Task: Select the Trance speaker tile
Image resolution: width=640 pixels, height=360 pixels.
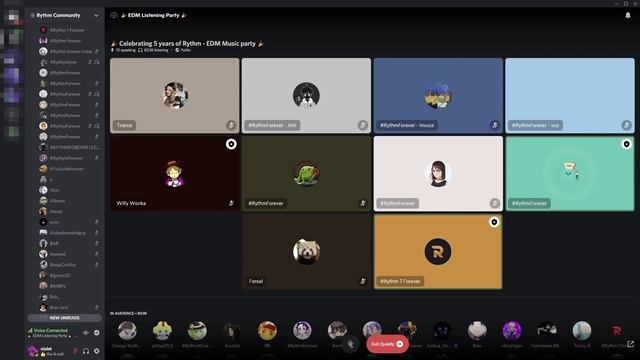Action: [x=175, y=96]
